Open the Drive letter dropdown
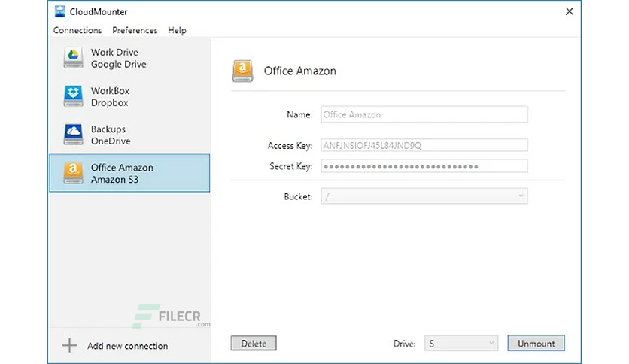629x364 pixels. coord(461,344)
